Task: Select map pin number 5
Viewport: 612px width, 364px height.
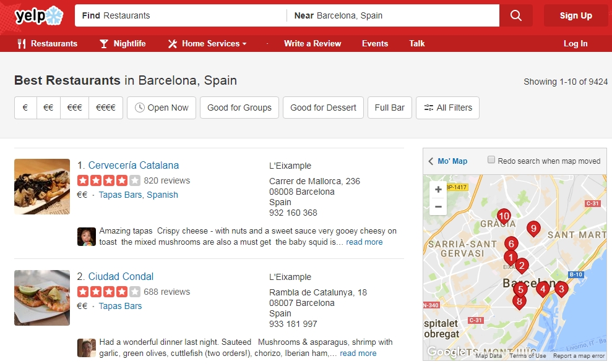Action: click(x=520, y=290)
